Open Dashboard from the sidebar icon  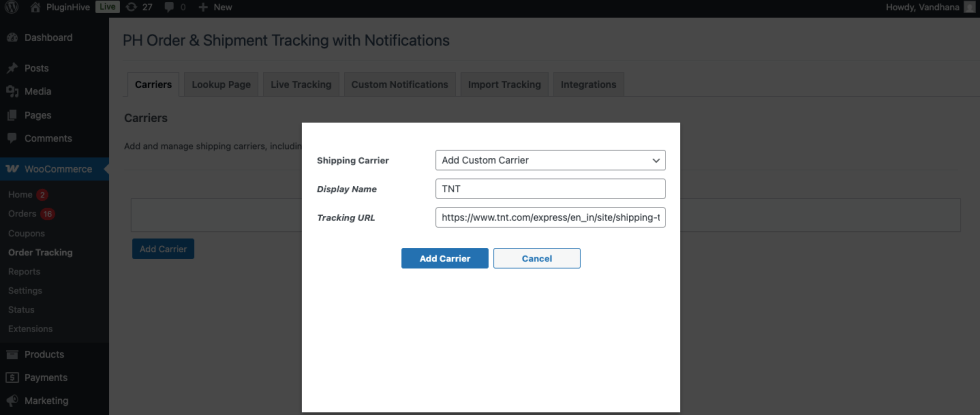tap(12, 38)
